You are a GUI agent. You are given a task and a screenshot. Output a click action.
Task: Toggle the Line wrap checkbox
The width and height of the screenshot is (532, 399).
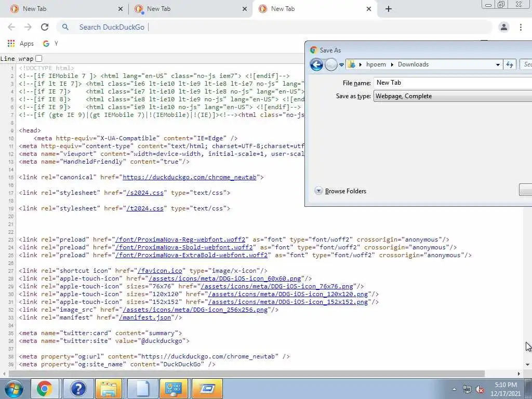click(39, 58)
